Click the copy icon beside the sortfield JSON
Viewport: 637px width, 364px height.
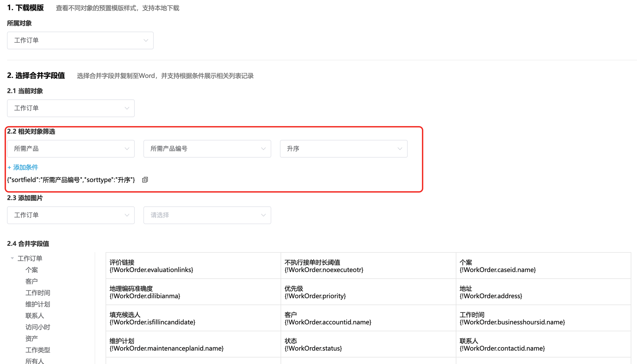click(x=145, y=180)
